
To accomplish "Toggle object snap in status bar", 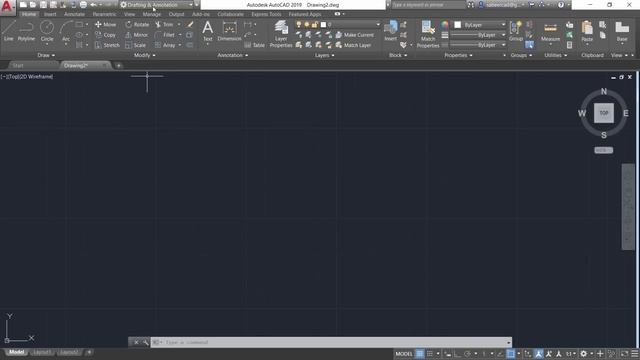I will click(x=511, y=353).
